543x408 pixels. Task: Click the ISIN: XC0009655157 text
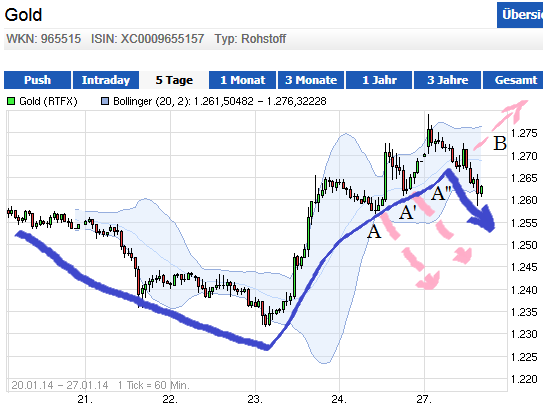pos(148,39)
